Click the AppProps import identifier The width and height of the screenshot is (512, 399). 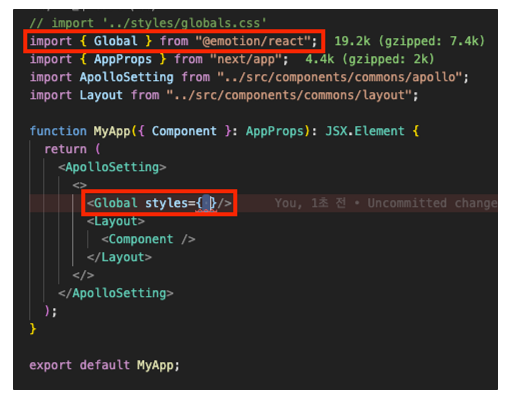click(123, 59)
